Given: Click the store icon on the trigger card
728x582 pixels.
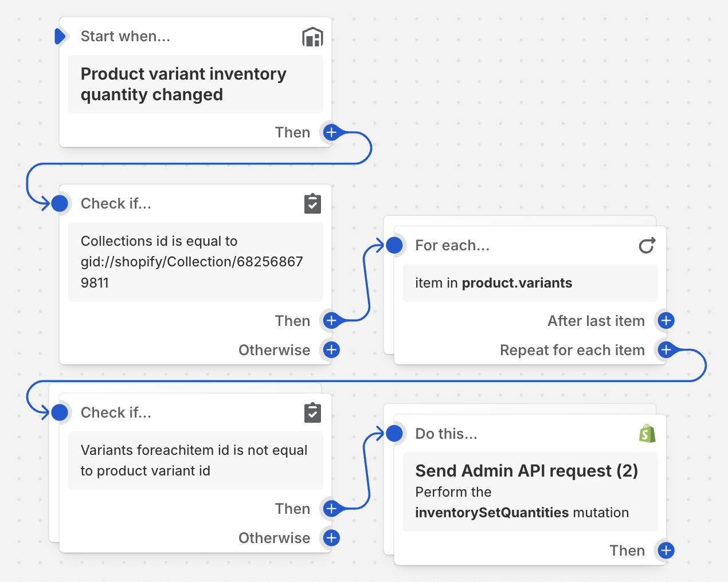Looking at the screenshot, I should 312,37.
